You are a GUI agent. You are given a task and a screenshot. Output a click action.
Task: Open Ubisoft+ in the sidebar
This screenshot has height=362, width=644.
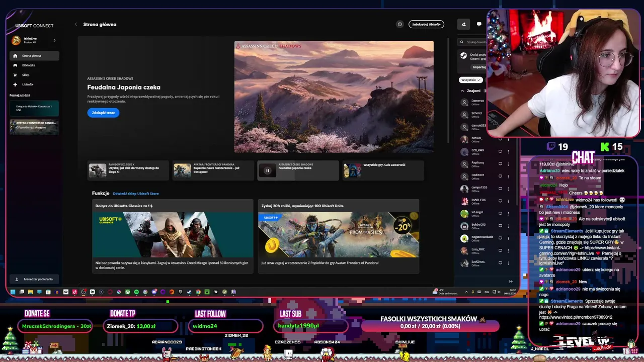(34, 84)
